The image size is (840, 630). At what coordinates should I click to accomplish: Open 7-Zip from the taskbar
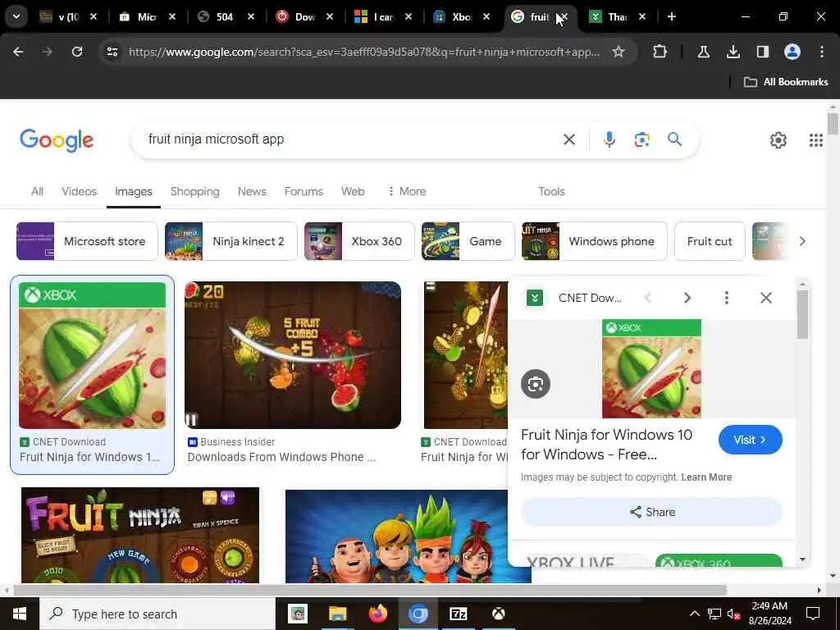458,614
